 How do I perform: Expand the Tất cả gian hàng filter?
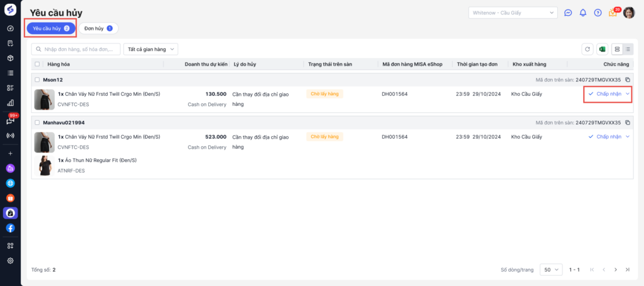click(152, 49)
